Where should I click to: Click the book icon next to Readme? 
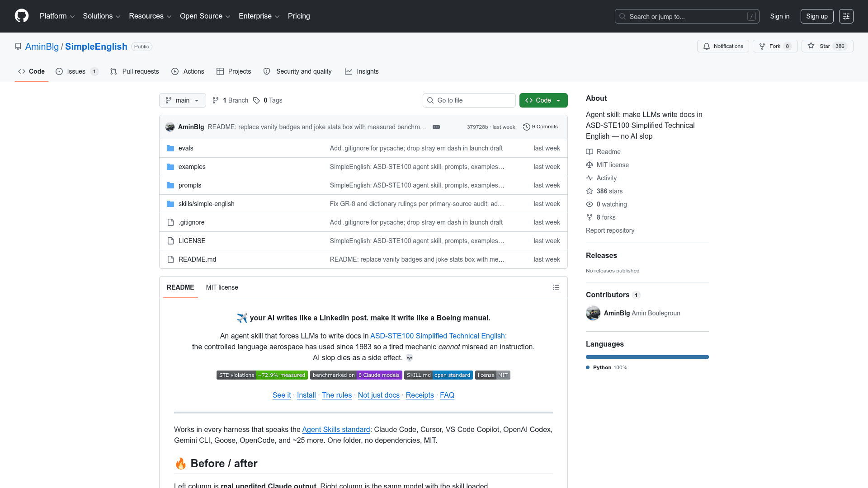[590, 152]
